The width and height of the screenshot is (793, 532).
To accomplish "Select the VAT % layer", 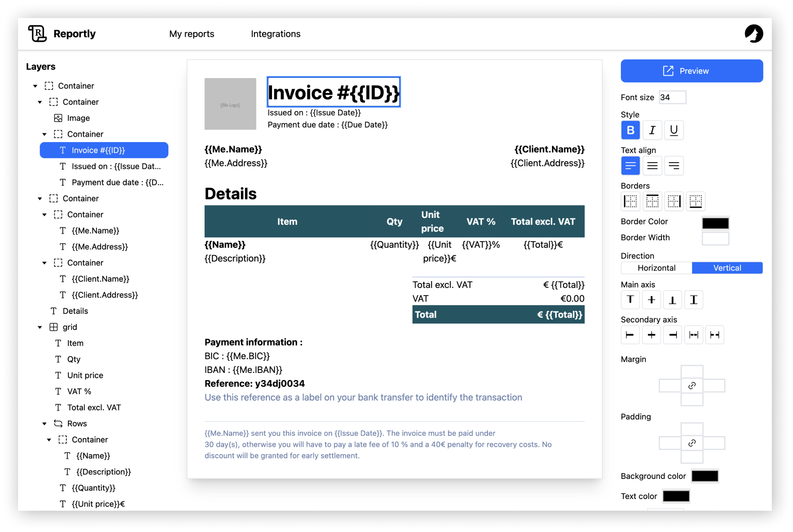I will [x=79, y=391].
